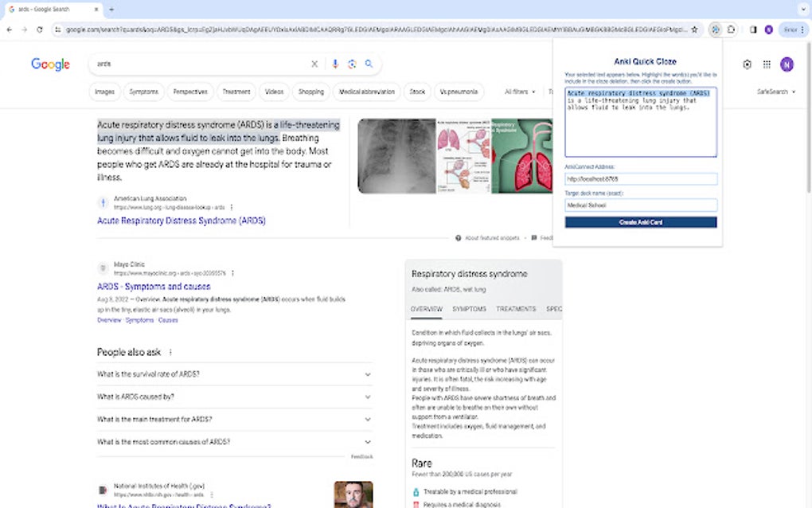The width and height of the screenshot is (812, 508).
Task: Click the Anki Quick Cloze extension icon
Action: click(x=716, y=29)
